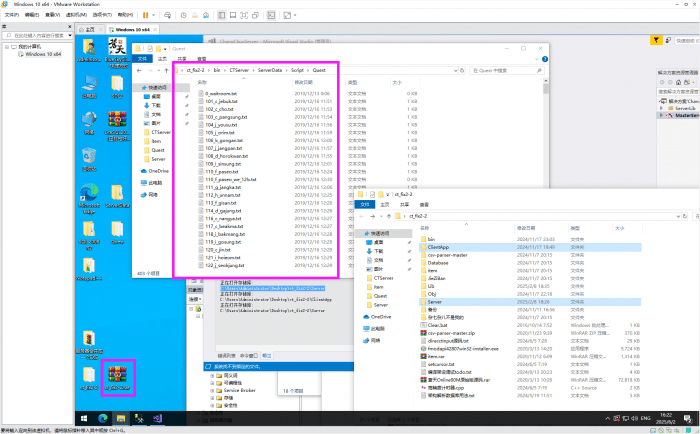Click the send Ctrl+Alt+Del toolbar icon

167,15
